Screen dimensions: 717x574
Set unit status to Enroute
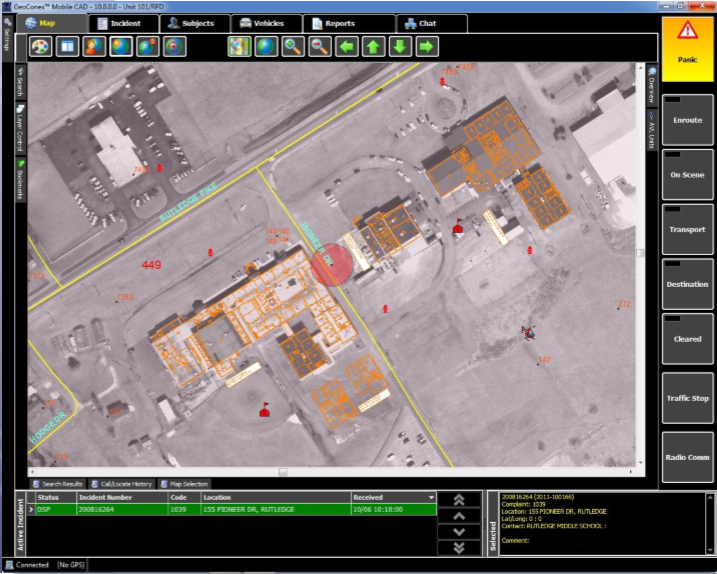687,120
